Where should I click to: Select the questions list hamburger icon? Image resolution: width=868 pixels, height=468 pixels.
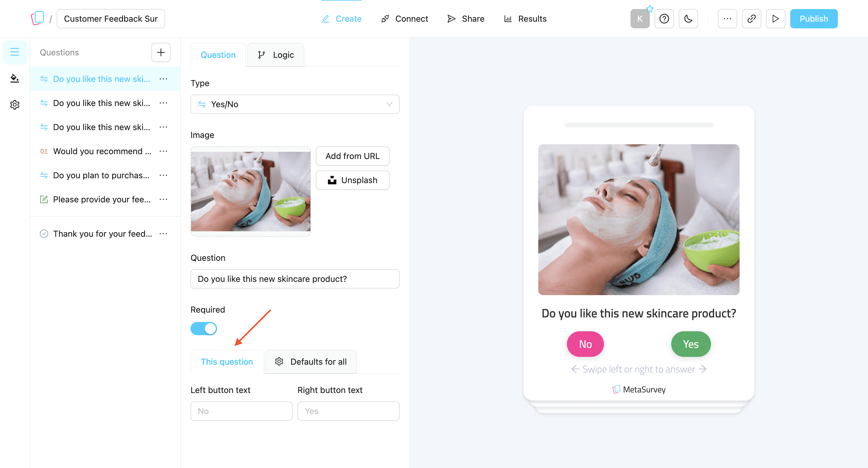point(14,52)
